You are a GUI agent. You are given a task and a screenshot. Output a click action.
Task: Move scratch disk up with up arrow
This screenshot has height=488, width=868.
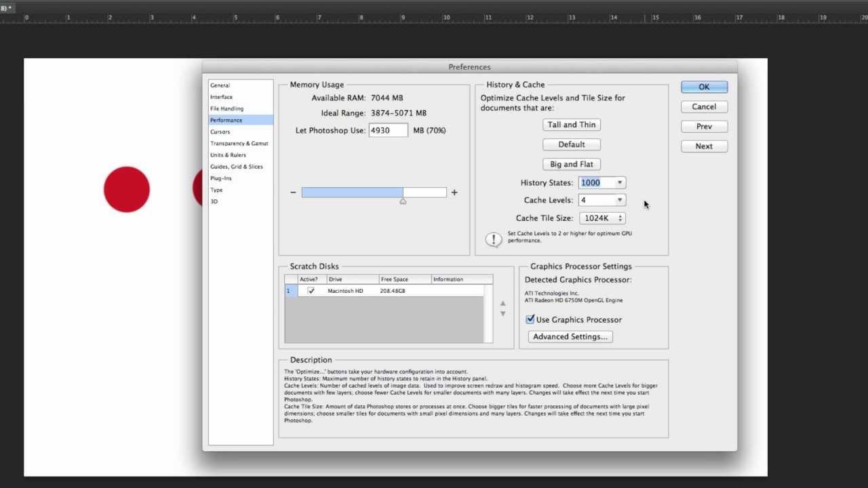tap(502, 304)
